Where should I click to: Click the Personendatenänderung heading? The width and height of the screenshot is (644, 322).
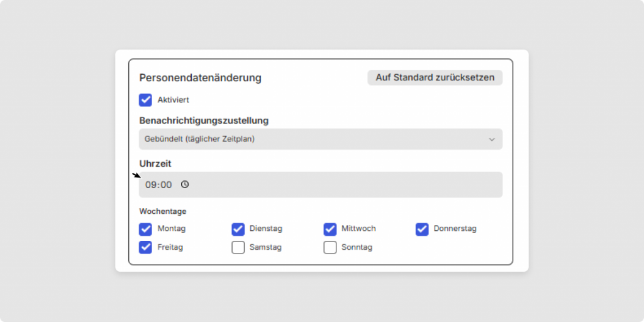point(200,78)
